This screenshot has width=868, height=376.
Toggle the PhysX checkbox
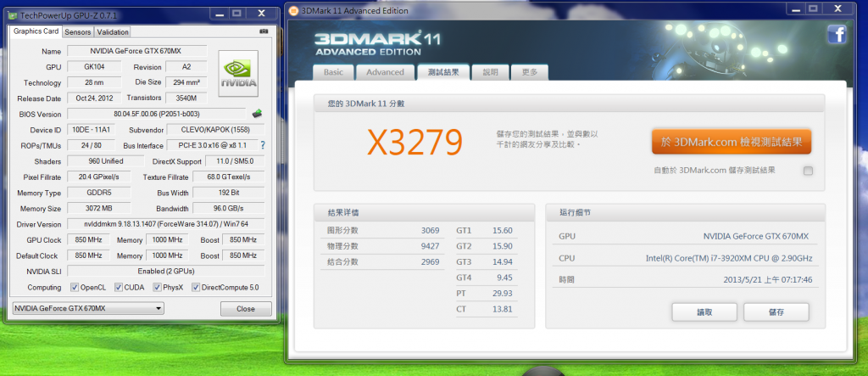[x=157, y=287]
